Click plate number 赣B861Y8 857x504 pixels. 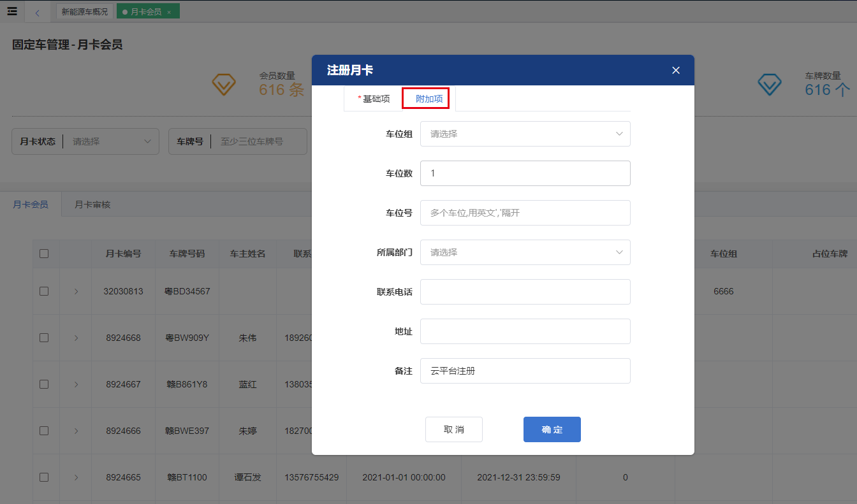[x=187, y=384]
